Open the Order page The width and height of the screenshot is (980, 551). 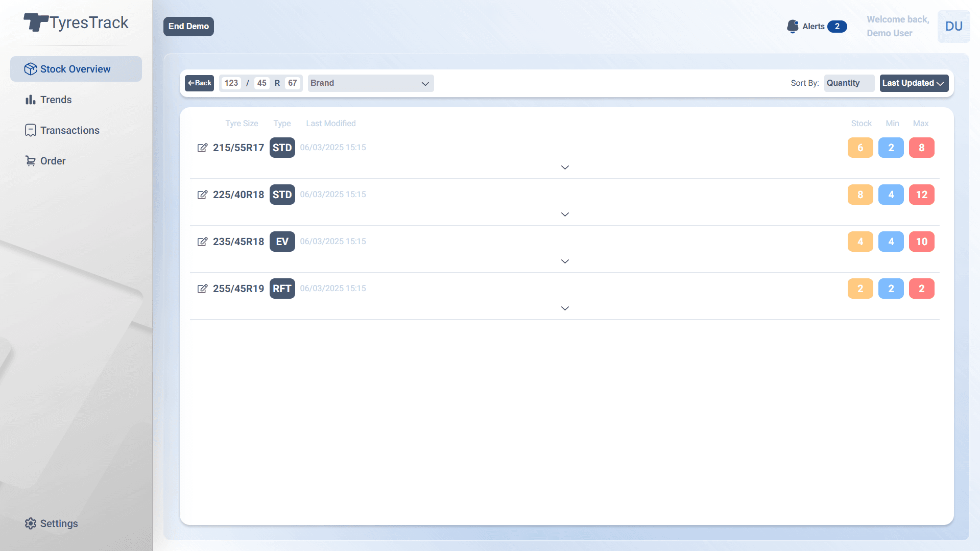(x=53, y=161)
